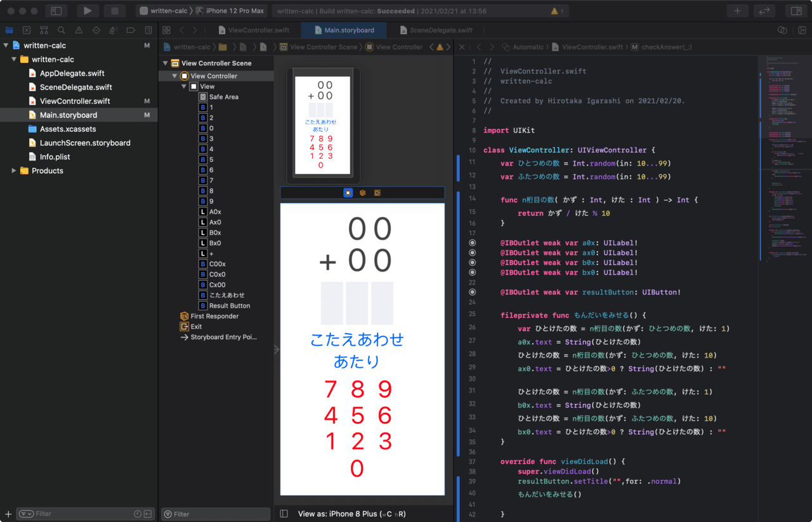Viewport: 812px width, 522px height.
Task: Collapse the written-calc group folder
Action: tap(14, 60)
